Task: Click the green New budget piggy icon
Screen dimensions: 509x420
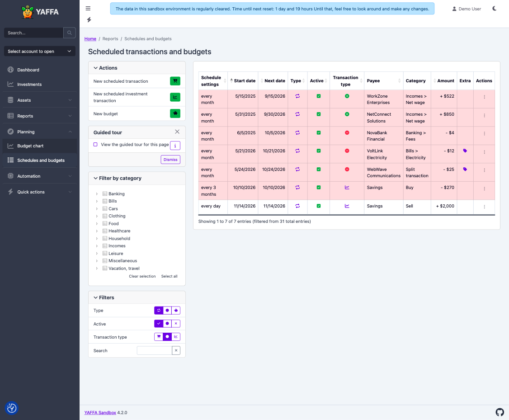Action: tap(175, 113)
